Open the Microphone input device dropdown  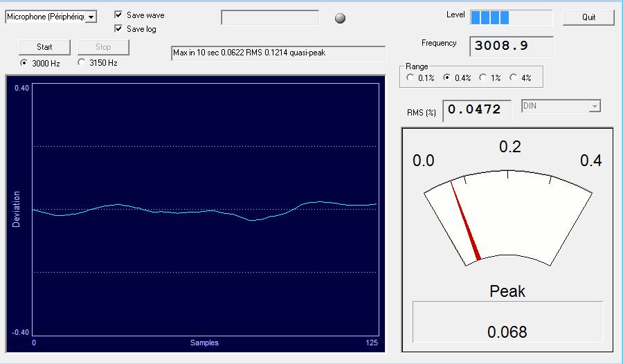[x=91, y=17]
